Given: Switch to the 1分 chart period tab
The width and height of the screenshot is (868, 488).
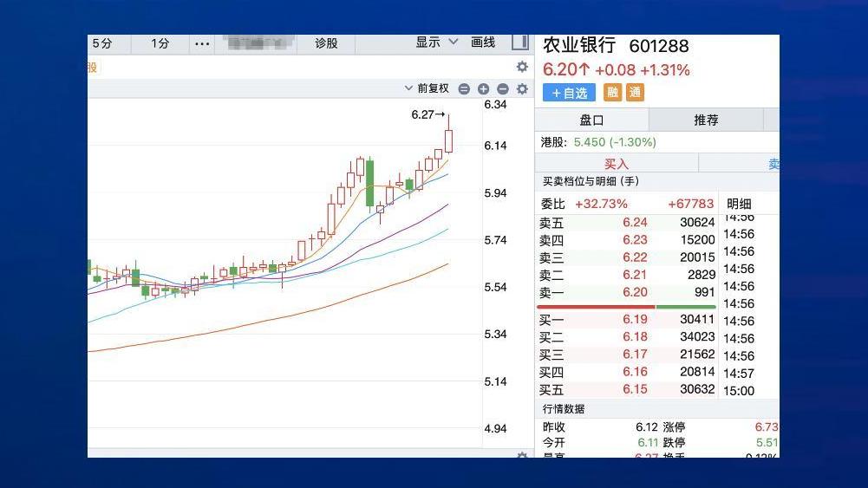Looking at the screenshot, I should tap(160, 43).
